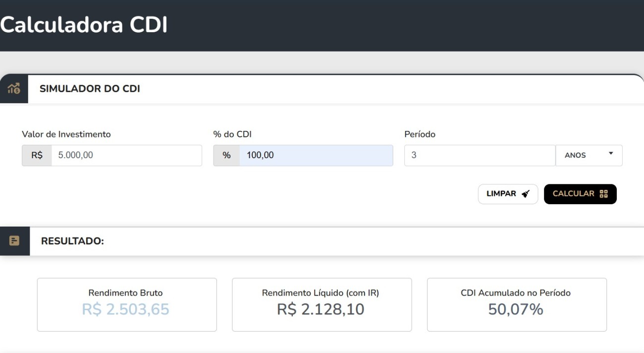Click the Rendimento Líquido (com IR) caption
The image size is (644, 353).
click(x=321, y=293)
